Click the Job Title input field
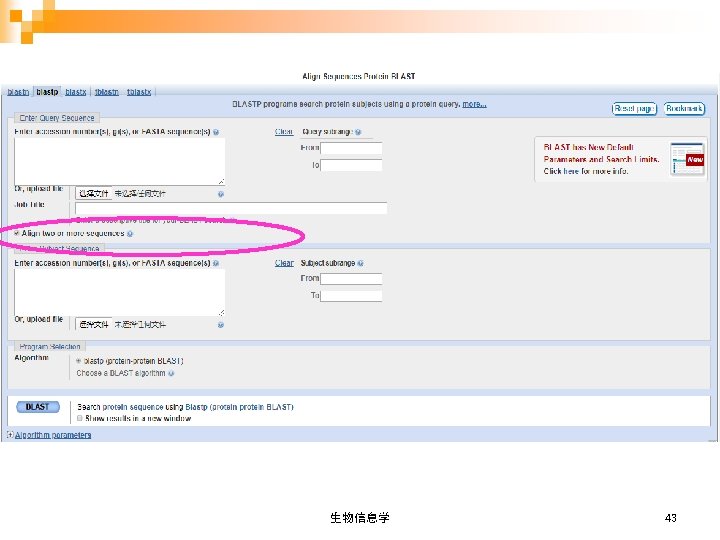The image size is (720, 540). point(231,208)
